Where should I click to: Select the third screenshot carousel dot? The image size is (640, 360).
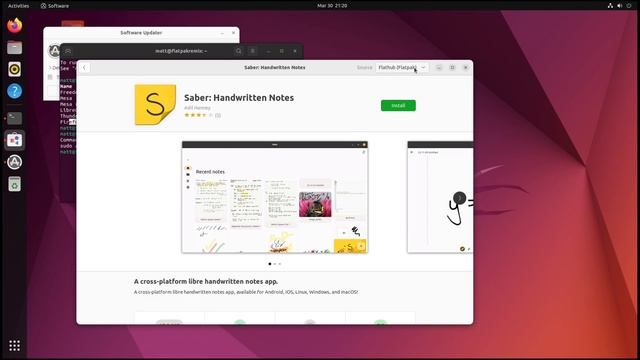[280, 264]
